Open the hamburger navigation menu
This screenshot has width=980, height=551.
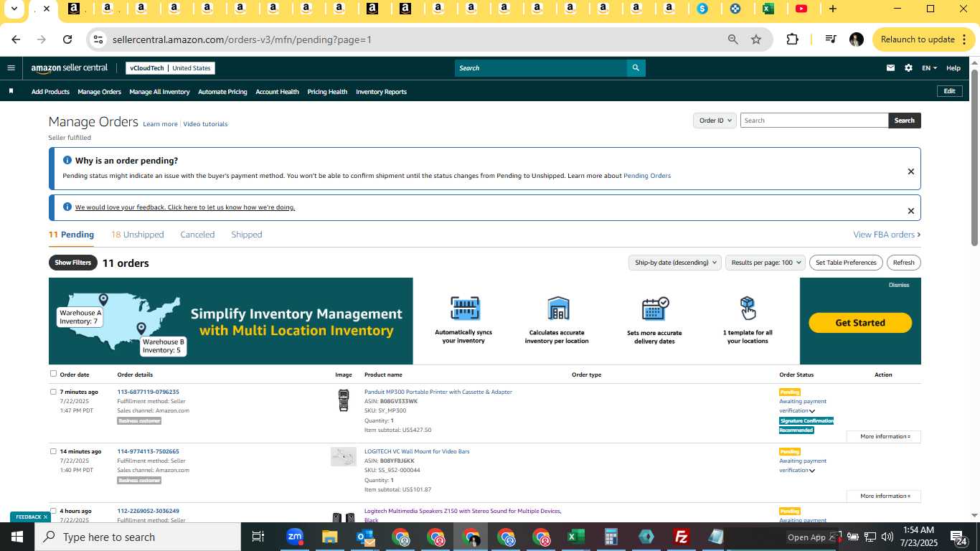point(11,68)
